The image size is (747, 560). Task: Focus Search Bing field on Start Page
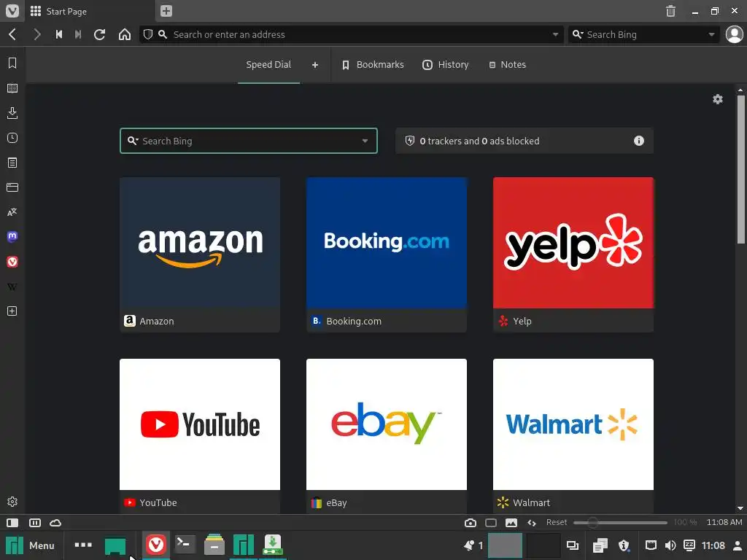coord(249,141)
